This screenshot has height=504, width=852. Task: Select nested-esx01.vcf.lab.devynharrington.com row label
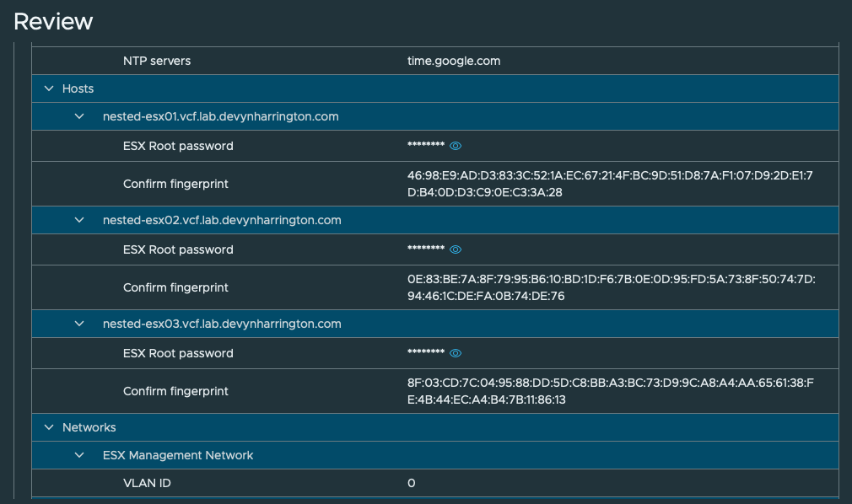[221, 116]
